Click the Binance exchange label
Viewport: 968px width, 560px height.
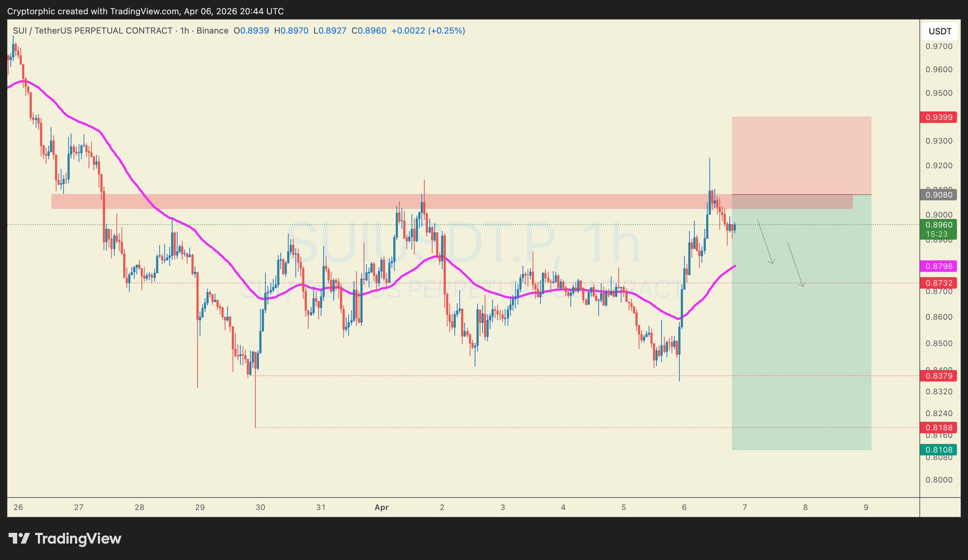tap(212, 31)
